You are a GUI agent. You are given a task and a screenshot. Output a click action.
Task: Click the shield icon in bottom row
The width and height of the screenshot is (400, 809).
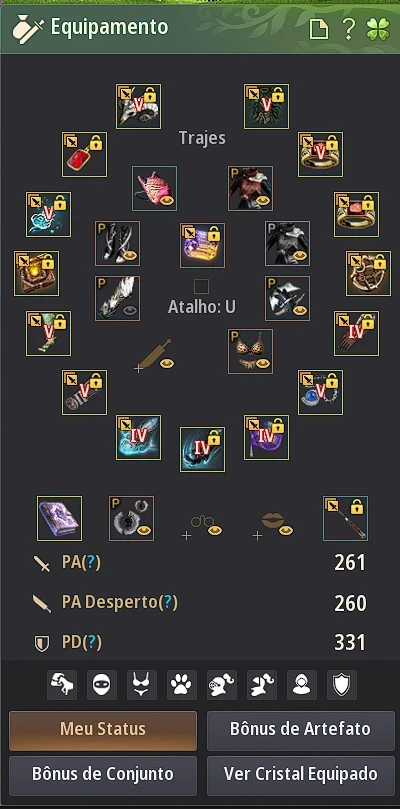(x=342, y=685)
